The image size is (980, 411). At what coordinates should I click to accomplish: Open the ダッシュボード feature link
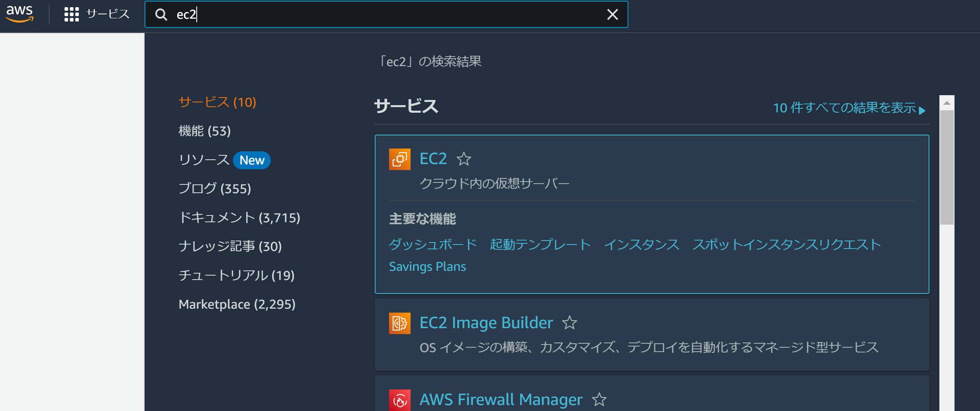pos(432,245)
